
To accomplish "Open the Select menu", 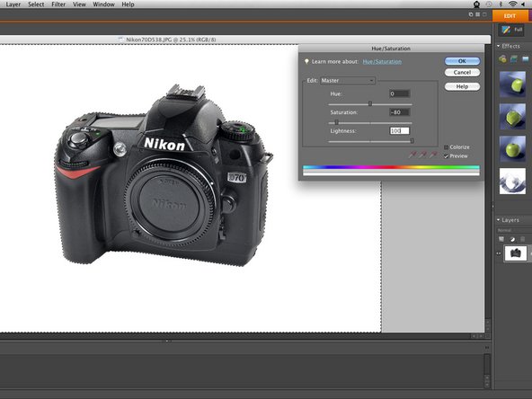I will pos(36,4).
